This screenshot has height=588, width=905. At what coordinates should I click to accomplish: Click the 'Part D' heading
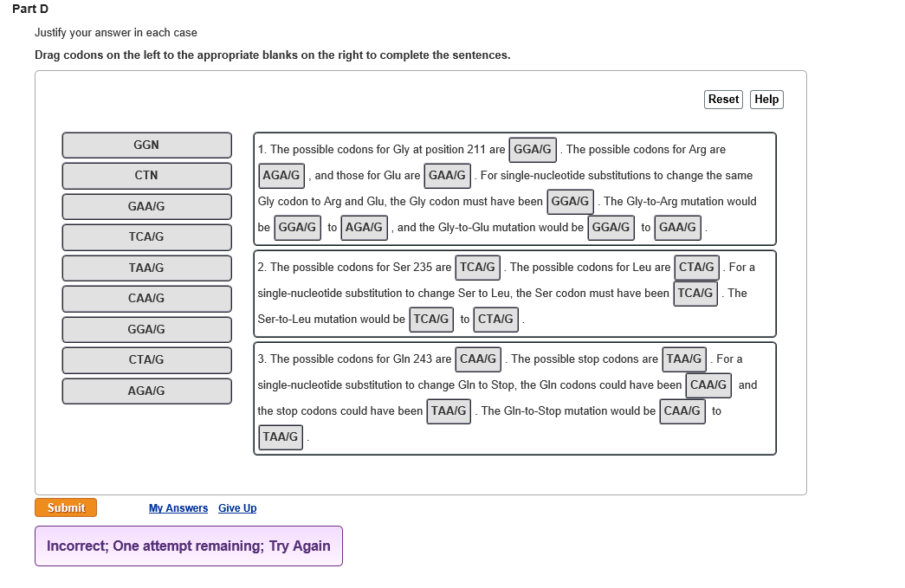[30, 10]
